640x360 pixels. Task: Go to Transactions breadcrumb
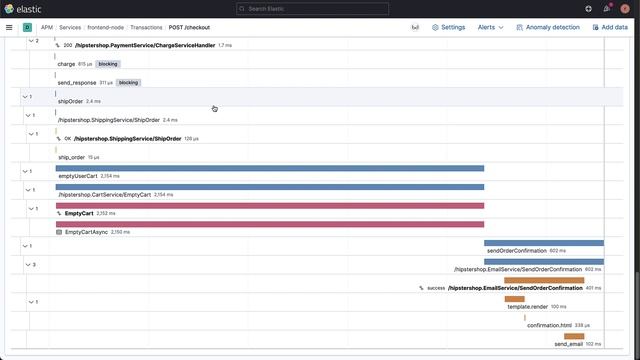click(146, 27)
